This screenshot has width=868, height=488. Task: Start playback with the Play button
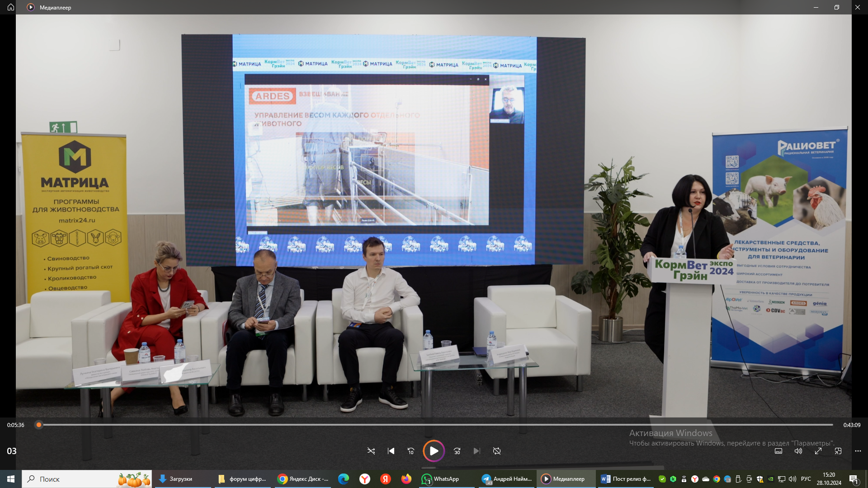click(x=434, y=451)
